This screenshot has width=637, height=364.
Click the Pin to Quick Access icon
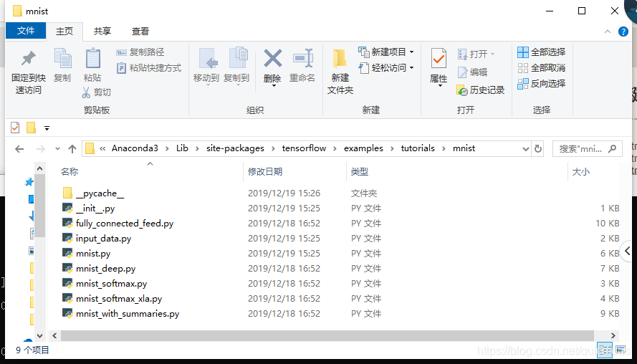point(29,59)
